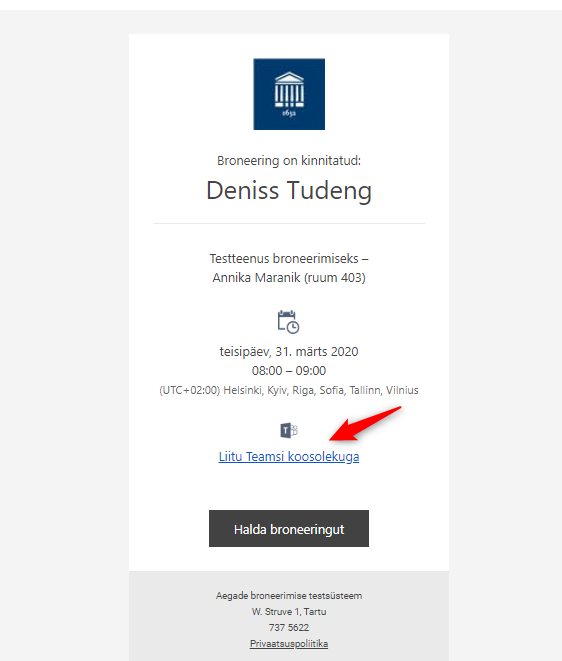Click the Microsoft Teams icon
The height and width of the screenshot is (661, 562).
tap(289, 430)
